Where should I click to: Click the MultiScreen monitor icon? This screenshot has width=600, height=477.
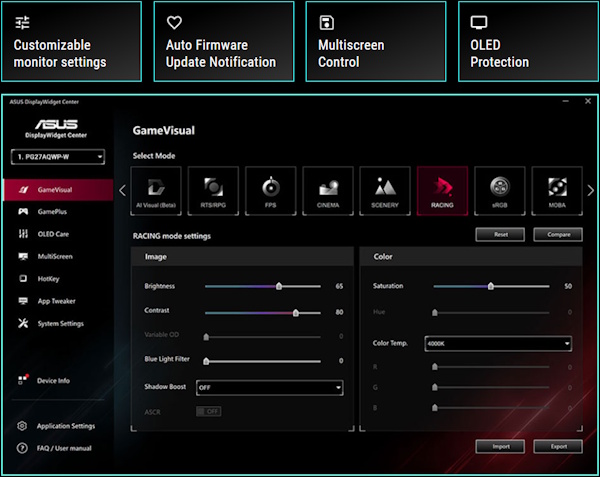coord(23,256)
